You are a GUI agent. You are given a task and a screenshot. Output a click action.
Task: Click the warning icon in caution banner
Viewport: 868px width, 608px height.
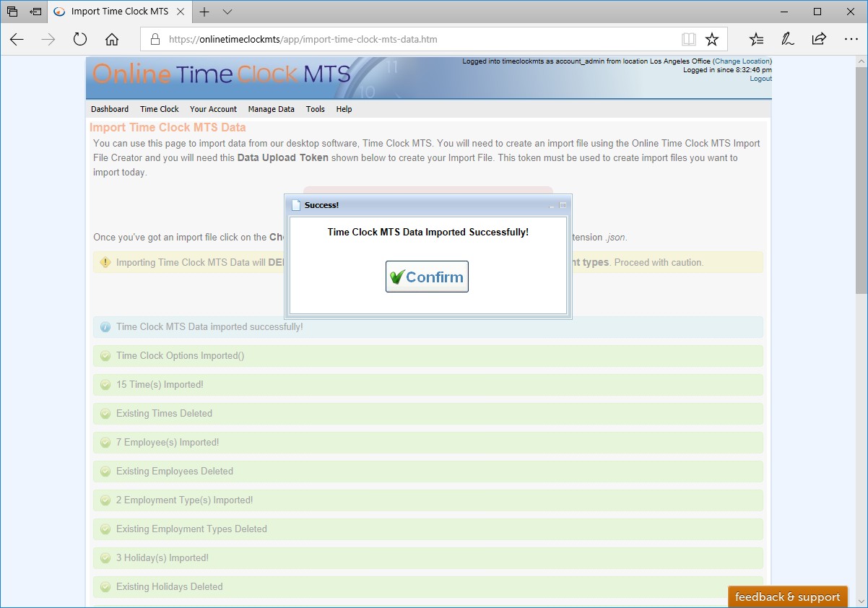(x=105, y=262)
